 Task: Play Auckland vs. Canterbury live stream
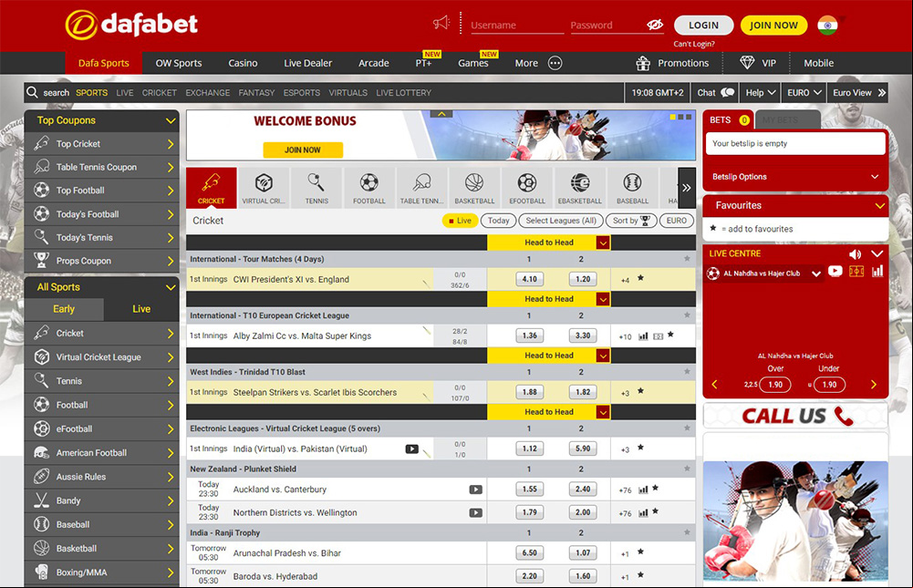(x=476, y=490)
